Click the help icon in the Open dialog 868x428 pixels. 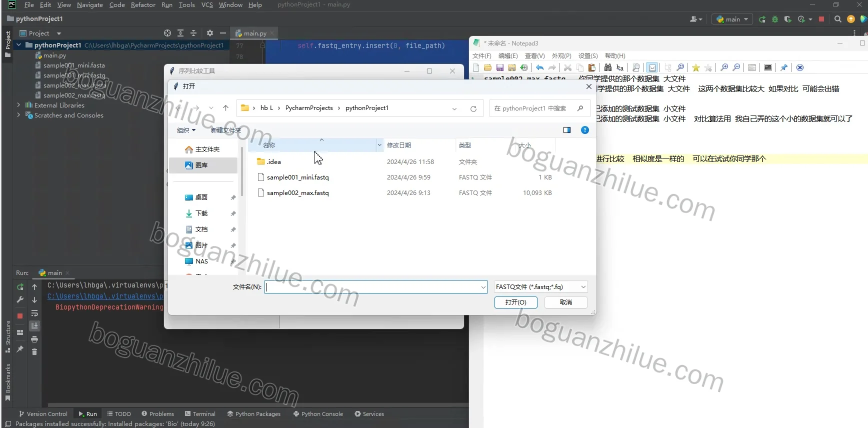pyautogui.click(x=584, y=130)
